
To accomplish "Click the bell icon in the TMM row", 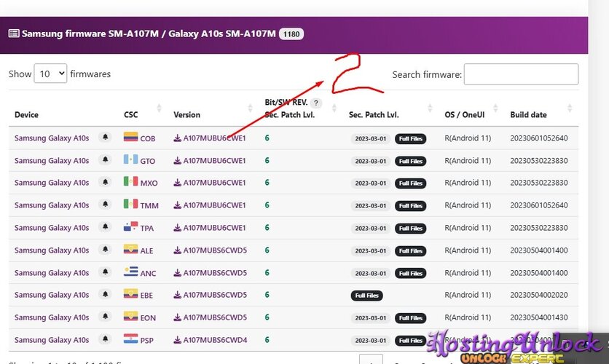I will pyautogui.click(x=105, y=204).
